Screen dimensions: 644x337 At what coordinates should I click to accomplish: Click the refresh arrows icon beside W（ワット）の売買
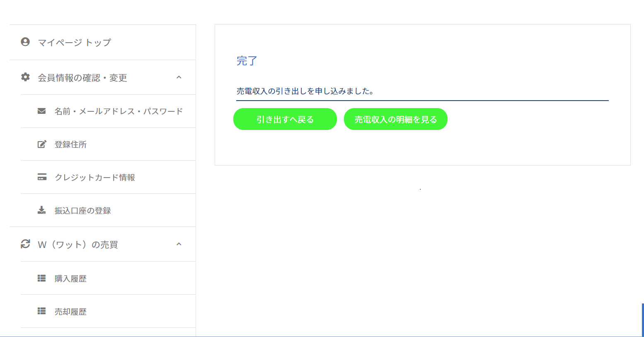coord(25,244)
